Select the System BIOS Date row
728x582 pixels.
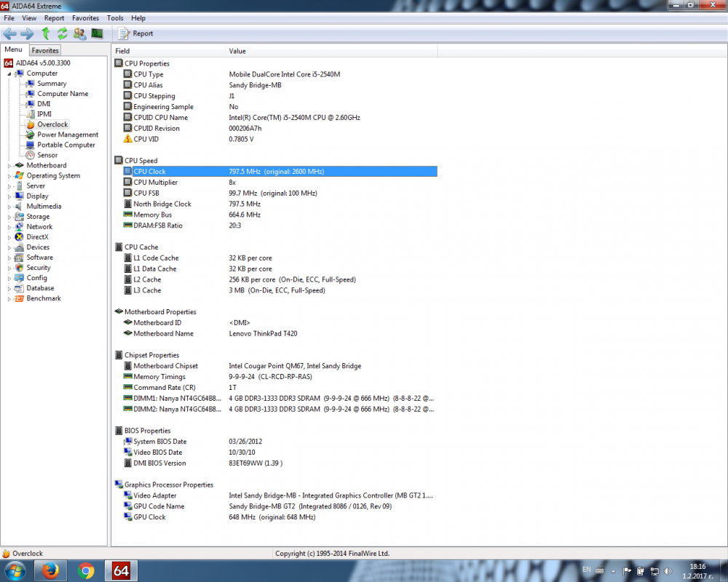coord(280,442)
